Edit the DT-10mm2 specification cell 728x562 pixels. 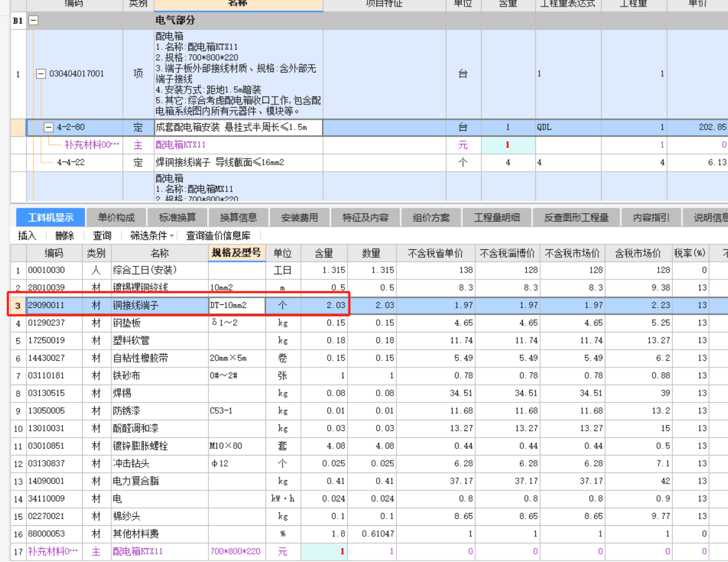237,305
